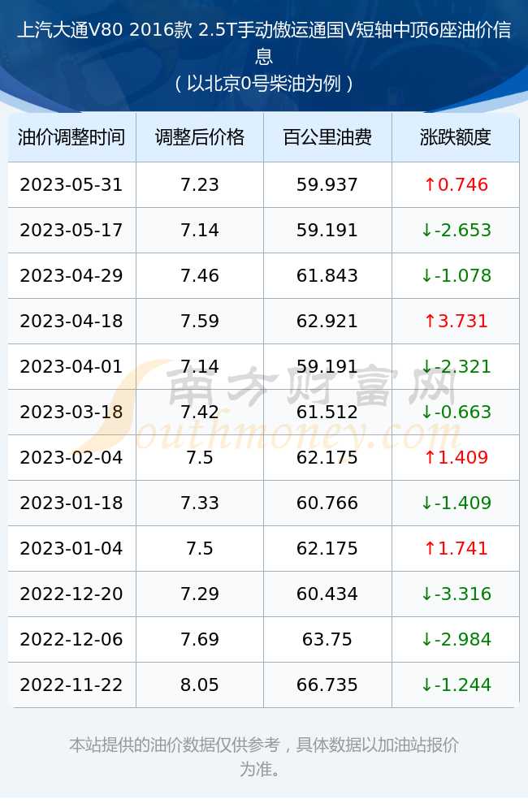The image size is (528, 812).
Task: Click the 油价调整时间 column header
Action: (x=71, y=137)
